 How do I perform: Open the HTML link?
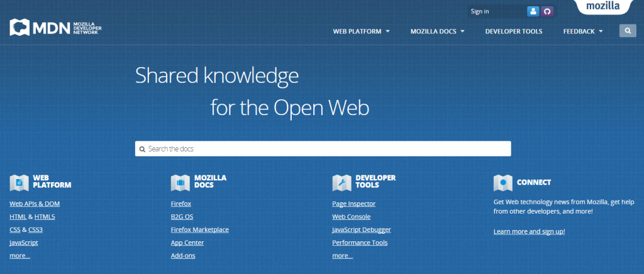[18, 217]
